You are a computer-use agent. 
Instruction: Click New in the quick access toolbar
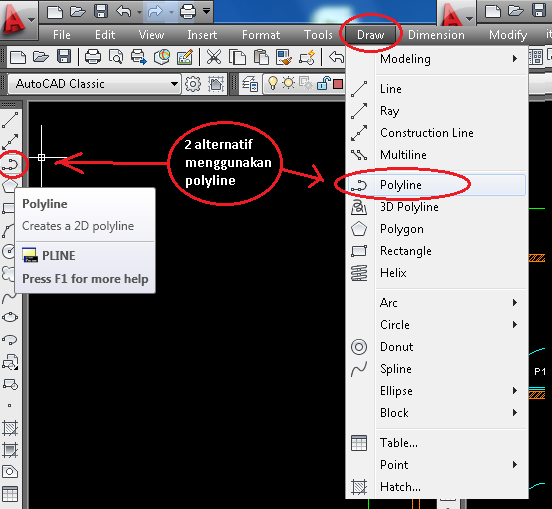[55, 12]
